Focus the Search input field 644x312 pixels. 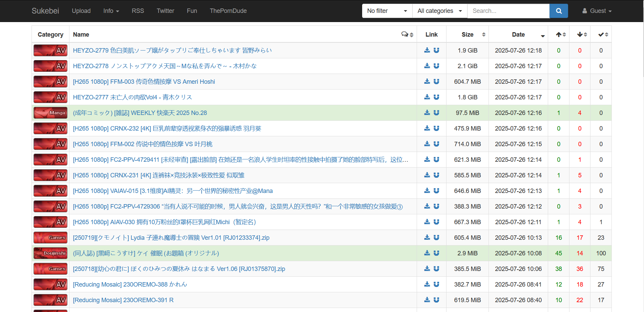[508, 11]
